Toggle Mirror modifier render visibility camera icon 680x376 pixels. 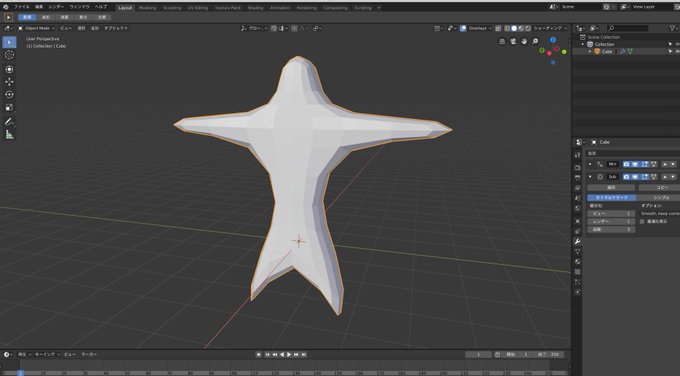click(626, 164)
